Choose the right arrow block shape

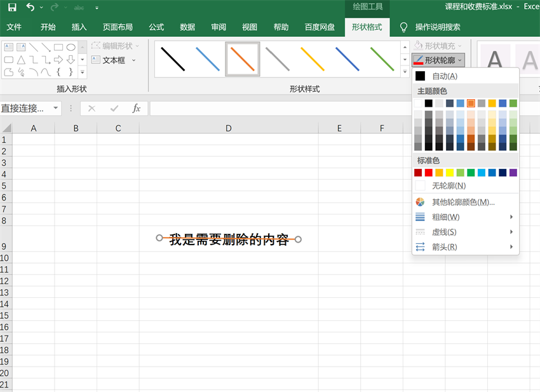click(x=58, y=60)
